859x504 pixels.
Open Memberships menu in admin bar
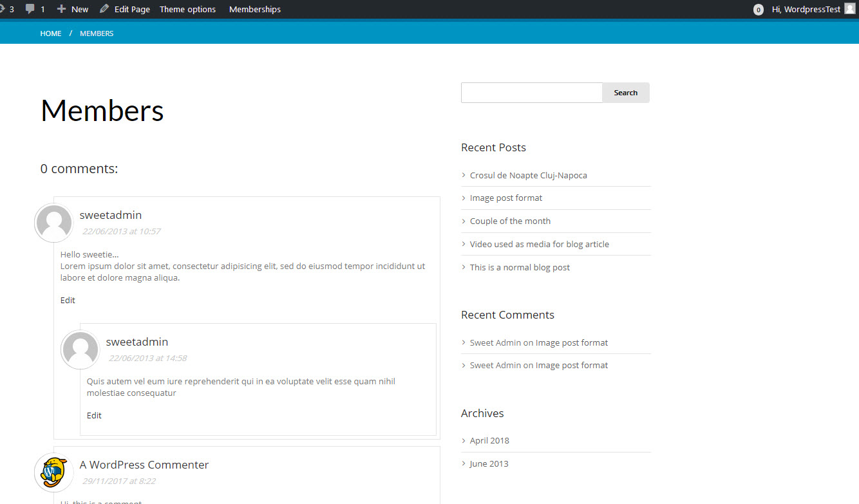255,9
